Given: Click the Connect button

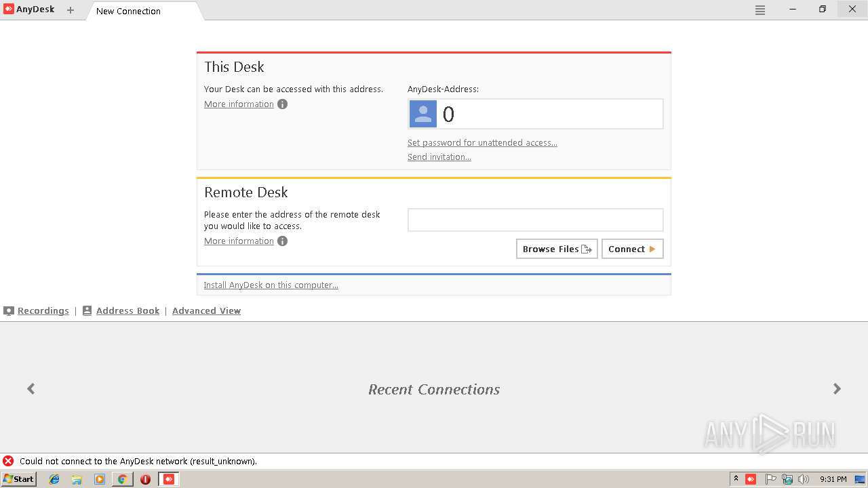Looking at the screenshot, I should [633, 249].
